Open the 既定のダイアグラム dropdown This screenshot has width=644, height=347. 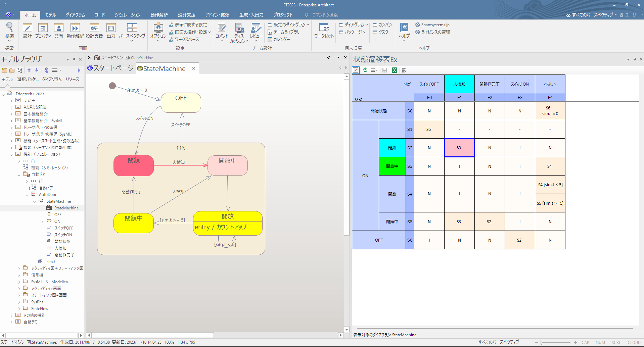tap(288, 24)
